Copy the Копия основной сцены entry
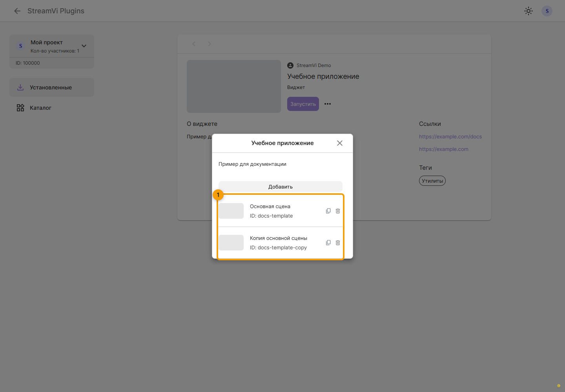The height and width of the screenshot is (392, 565). (328, 243)
